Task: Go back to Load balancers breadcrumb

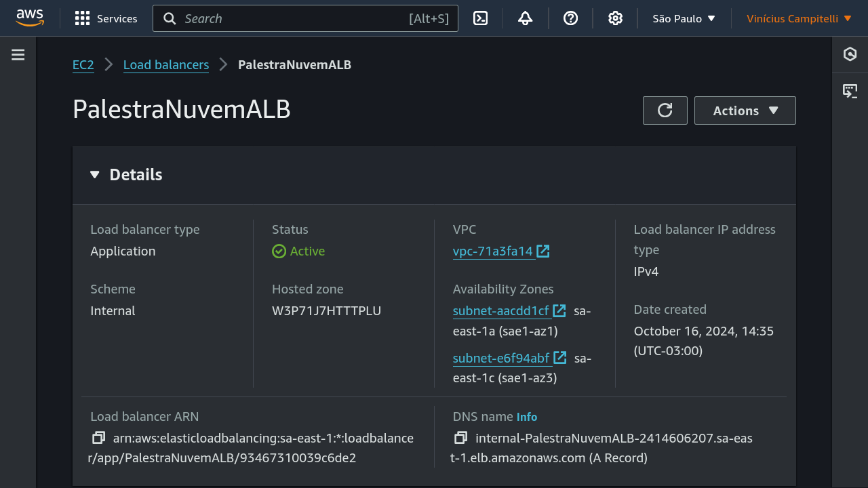Action: click(166, 65)
